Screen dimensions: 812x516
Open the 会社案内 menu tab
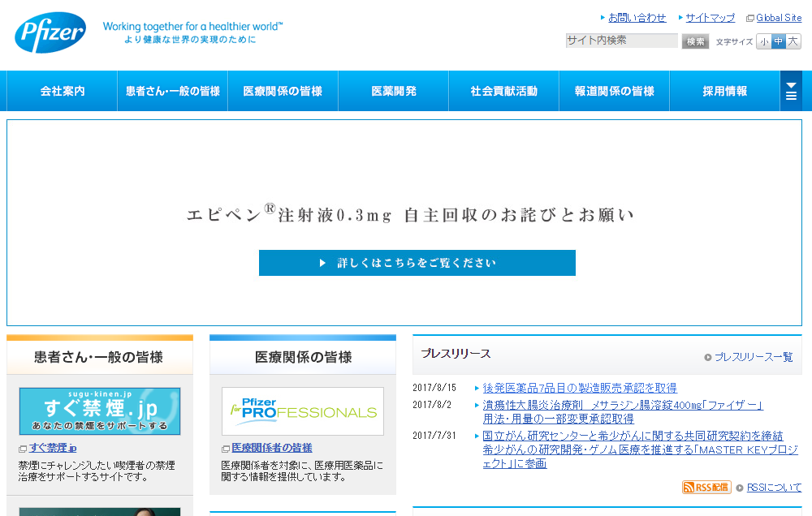click(x=63, y=91)
